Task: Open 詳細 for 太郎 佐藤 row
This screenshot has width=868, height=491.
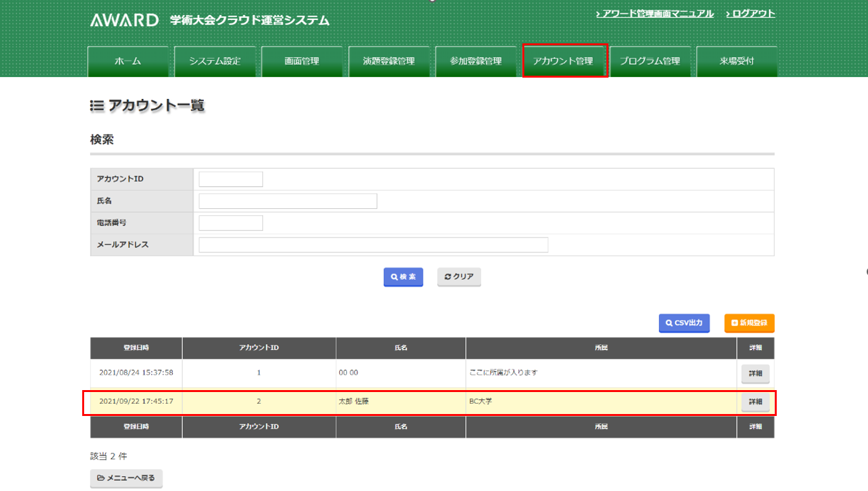Action: (x=755, y=402)
